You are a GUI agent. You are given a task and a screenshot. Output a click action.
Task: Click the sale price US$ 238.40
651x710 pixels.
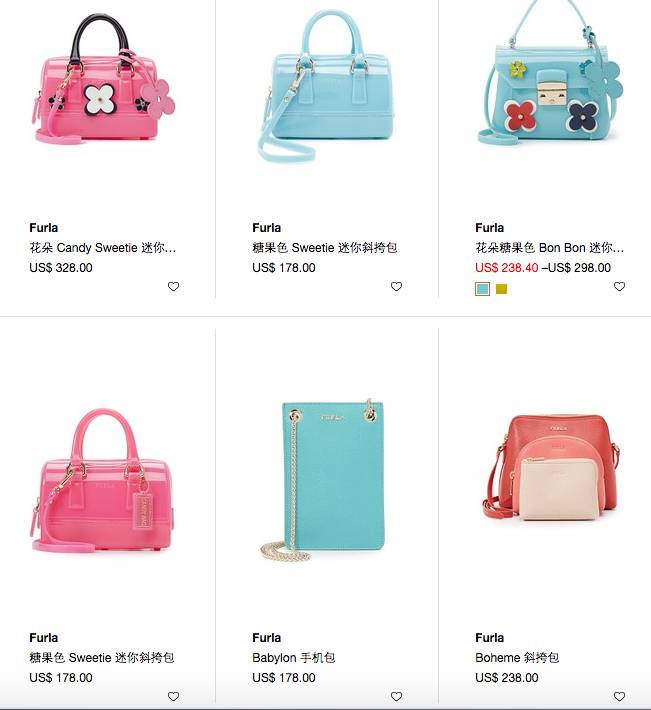[507, 268]
